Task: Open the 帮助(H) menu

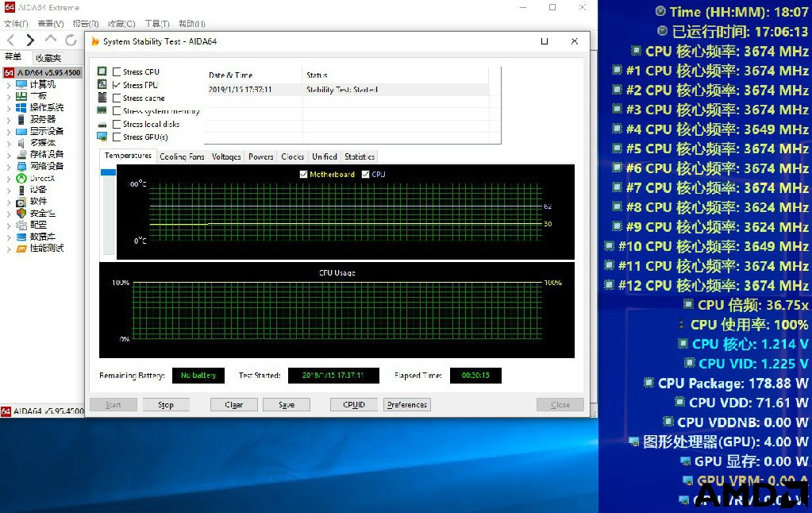Action: point(192,24)
